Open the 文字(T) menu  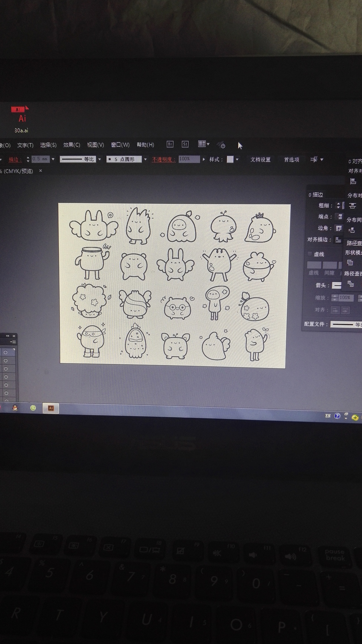tap(25, 145)
